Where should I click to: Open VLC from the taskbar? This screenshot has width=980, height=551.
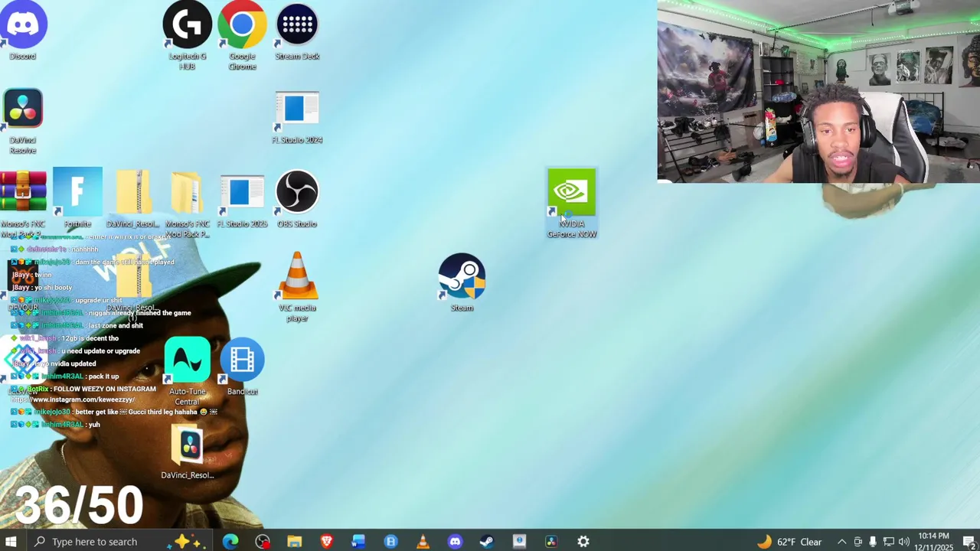423,542
